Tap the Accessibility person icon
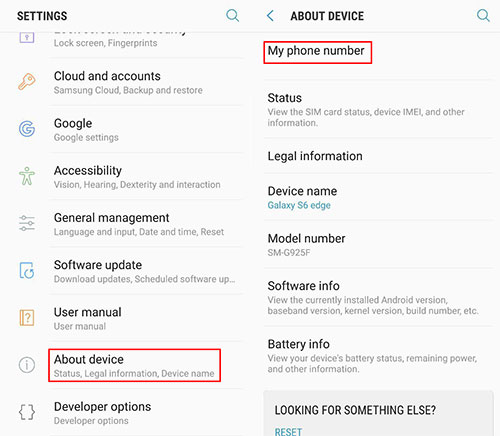The image size is (500, 436). 27,176
